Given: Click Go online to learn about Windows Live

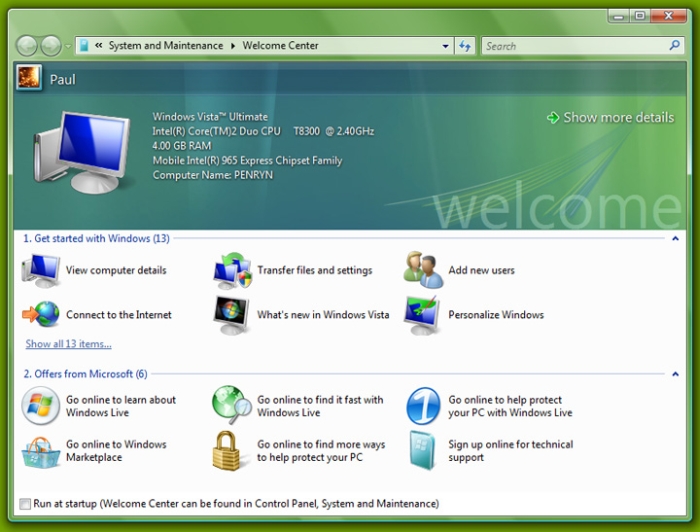Looking at the screenshot, I should [121, 406].
